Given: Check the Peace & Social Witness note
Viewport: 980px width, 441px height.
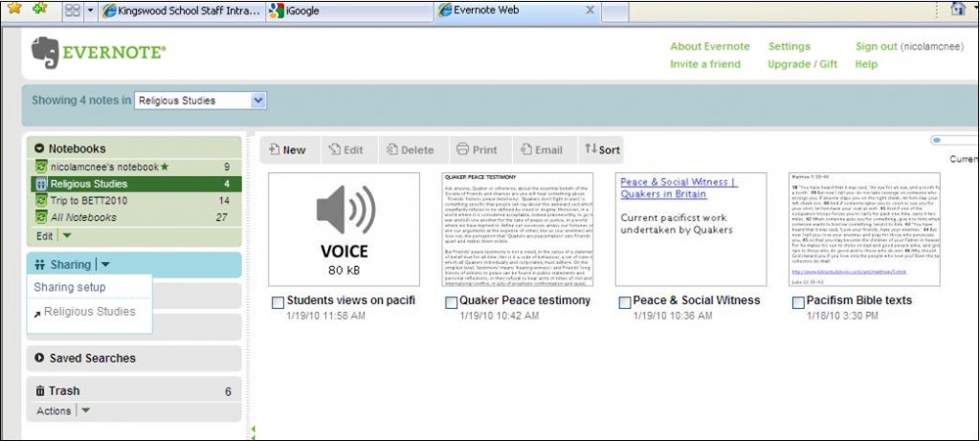Looking at the screenshot, I should [x=624, y=302].
